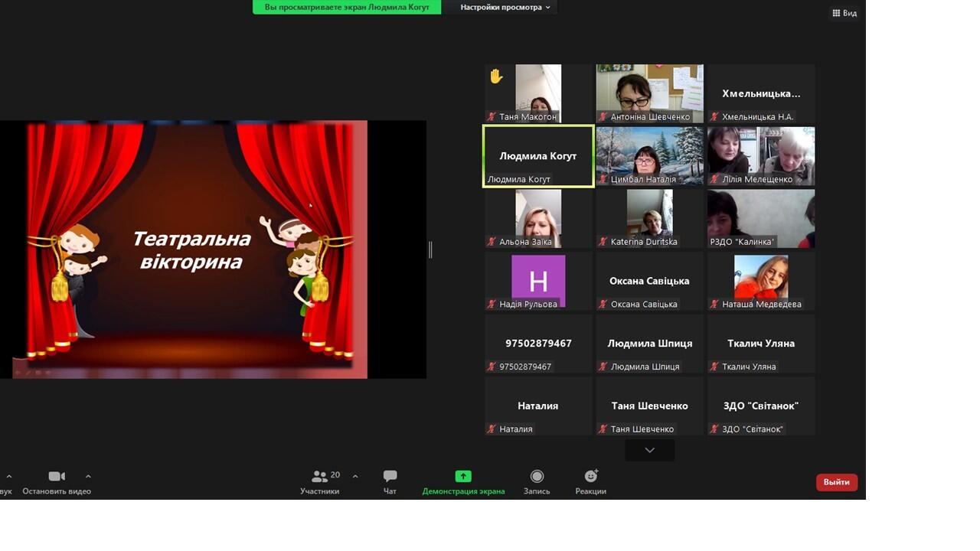The height and width of the screenshot is (551, 980).
Task: Select Антоніна Шевченко video thumbnail
Action: coord(649,93)
